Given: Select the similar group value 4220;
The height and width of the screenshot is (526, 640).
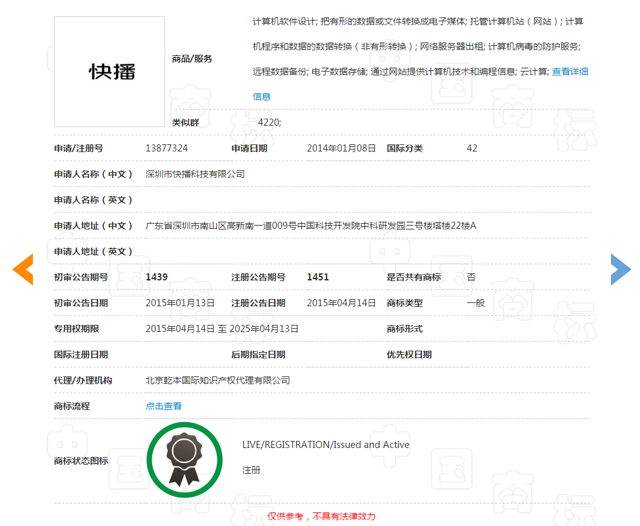Looking at the screenshot, I should click(x=269, y=122).
